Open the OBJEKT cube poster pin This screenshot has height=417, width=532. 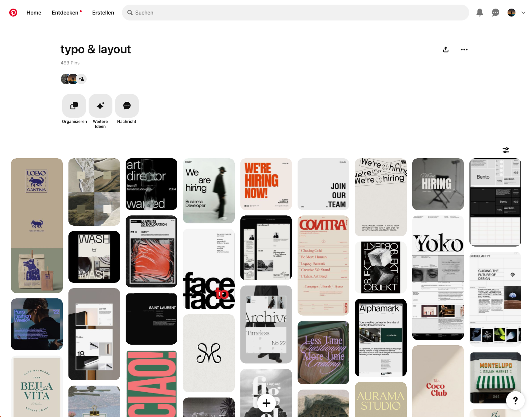pos(381,268)
